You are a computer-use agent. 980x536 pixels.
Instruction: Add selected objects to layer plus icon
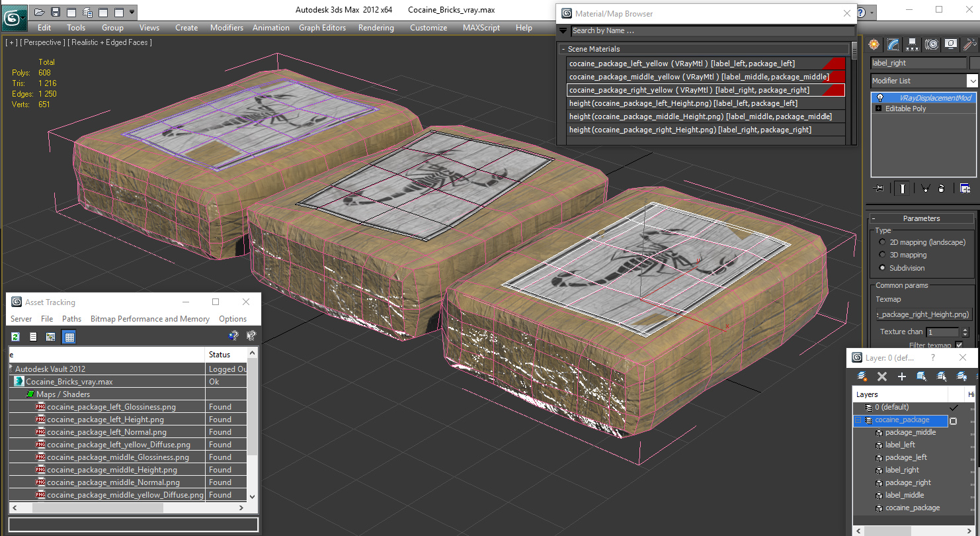[x=901, y=376]
